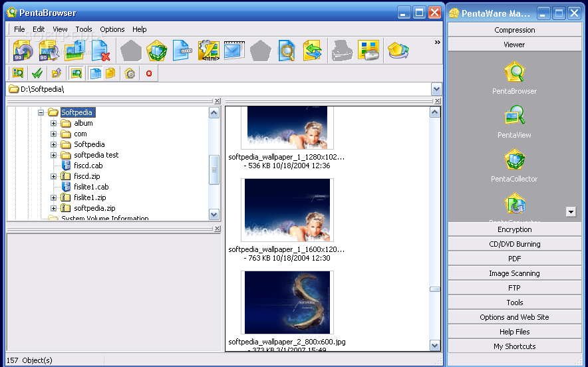Image resolution: width=588 pixels, height=367 pixels.
Task: Launch PentaConverter from the Viewer panel
Action: (x=515, y=207)
